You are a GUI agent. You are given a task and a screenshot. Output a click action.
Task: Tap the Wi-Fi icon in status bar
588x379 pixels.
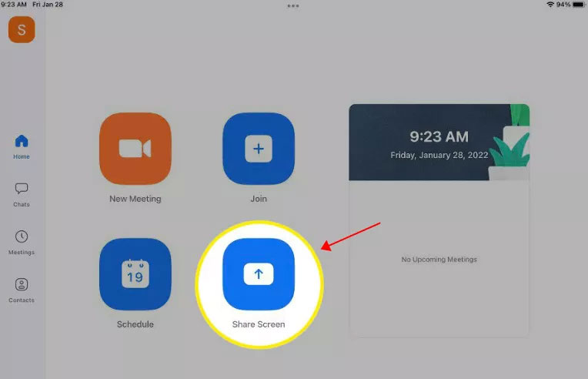[x=550, y=5]
